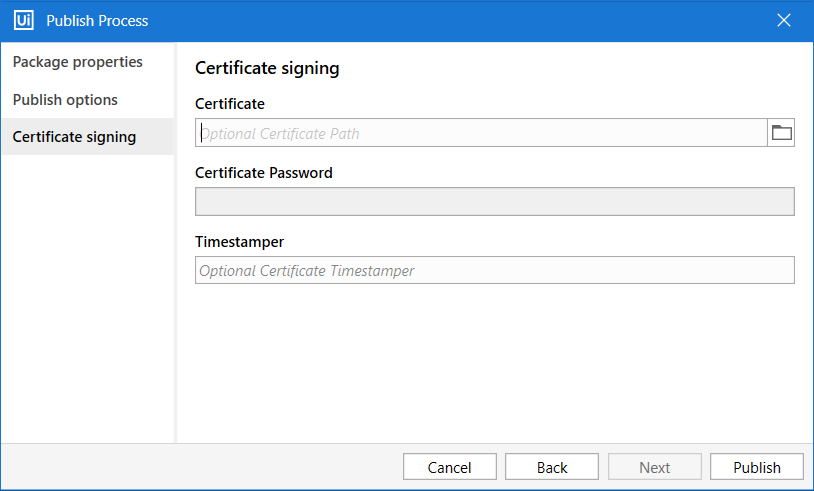Go Back to the previous step
The width and height of the screenshot is (814, 491).
(551, 467)
